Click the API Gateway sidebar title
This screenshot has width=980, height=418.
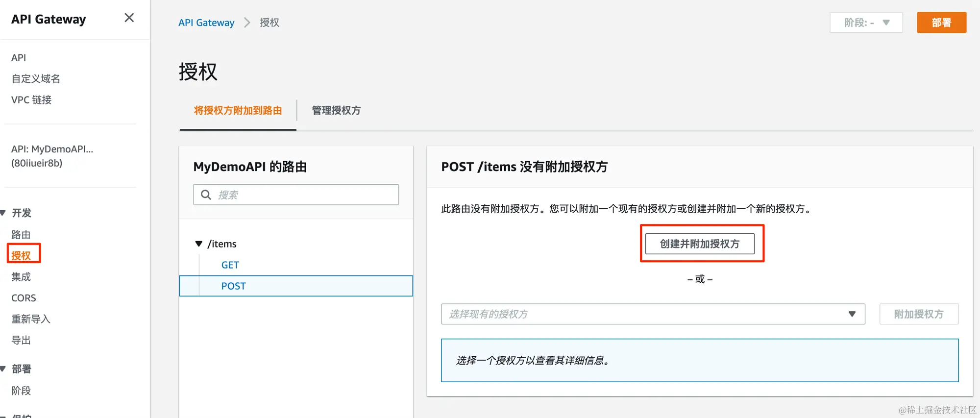click(x=49, y=19)
